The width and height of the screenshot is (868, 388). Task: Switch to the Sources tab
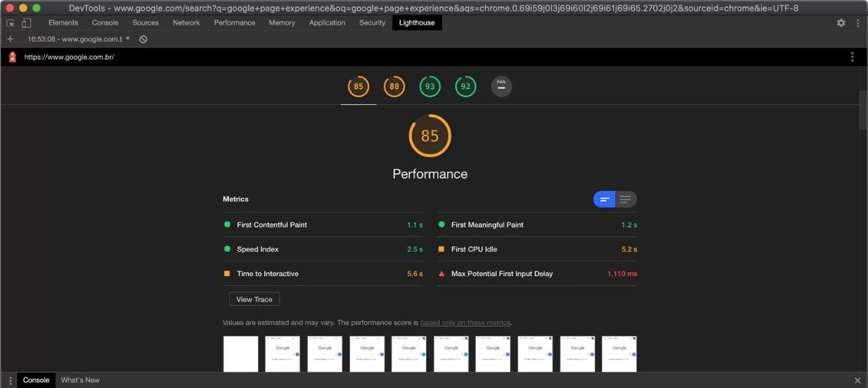click(146, 22)
